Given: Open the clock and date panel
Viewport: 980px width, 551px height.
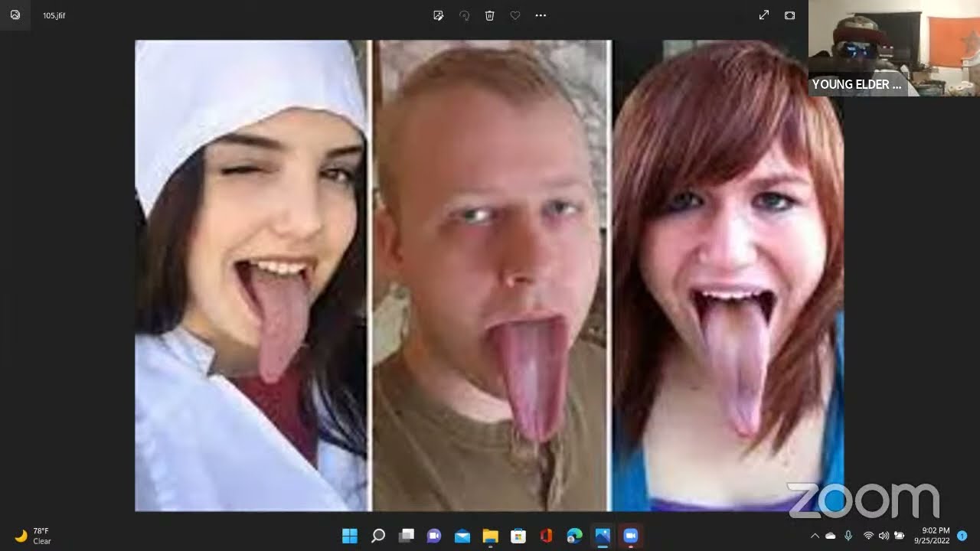Looking at the screenshot, I should pos(936,536).
